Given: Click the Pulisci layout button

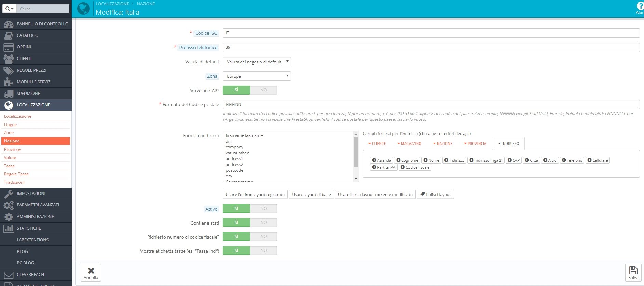Looking at the screenshot, I should click(435, 195).
